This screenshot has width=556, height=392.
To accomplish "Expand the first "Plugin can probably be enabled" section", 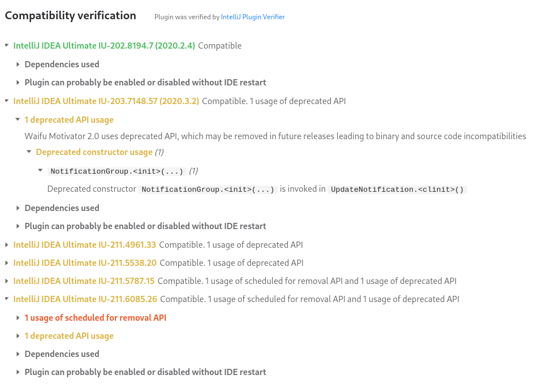I will 18,83.
